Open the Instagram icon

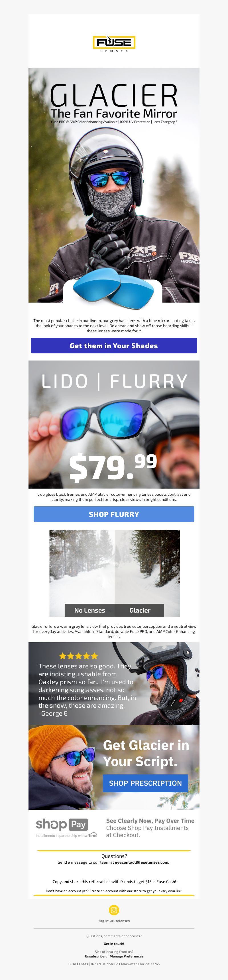tap(114, 910)
